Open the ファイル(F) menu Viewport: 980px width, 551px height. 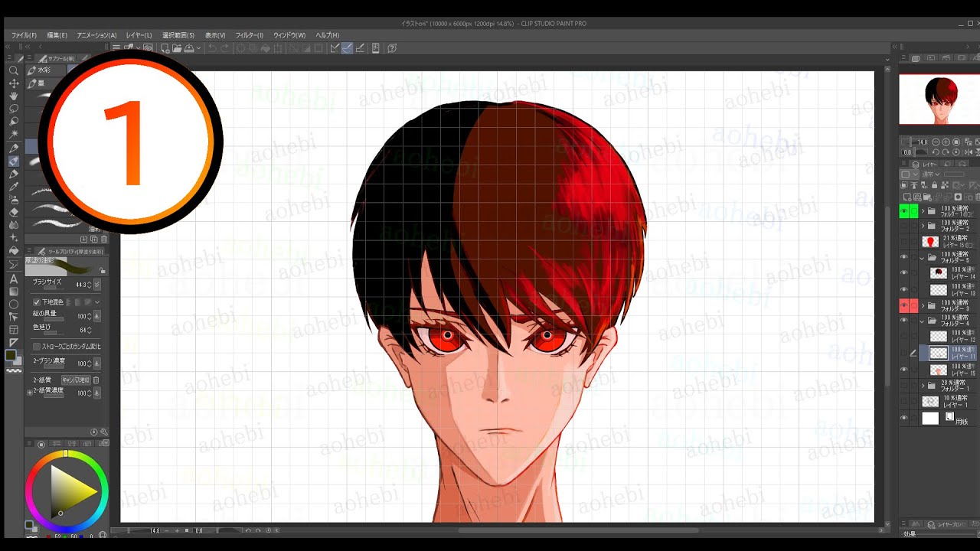coord(24,35)
